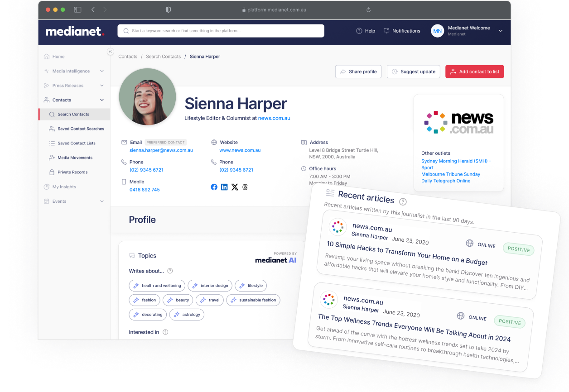Screen dimensions: 569x392
Task: Open Notifications panel
Action: coord(401,30)
